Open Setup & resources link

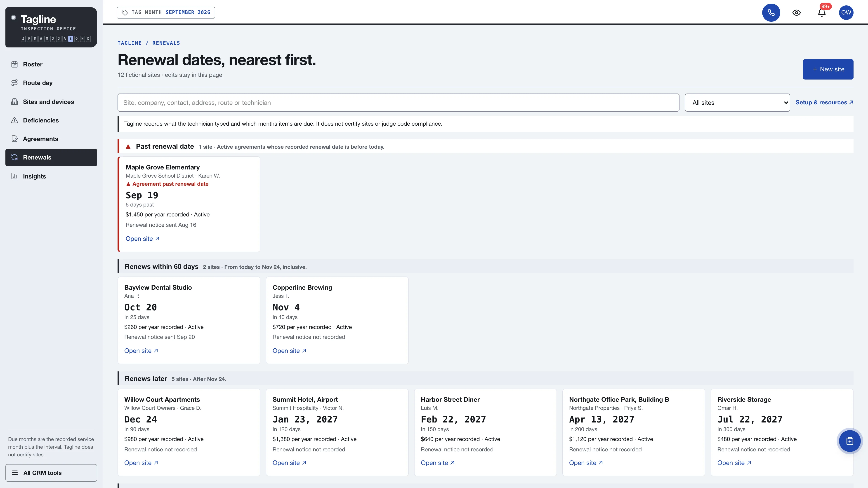pos(824,102)
